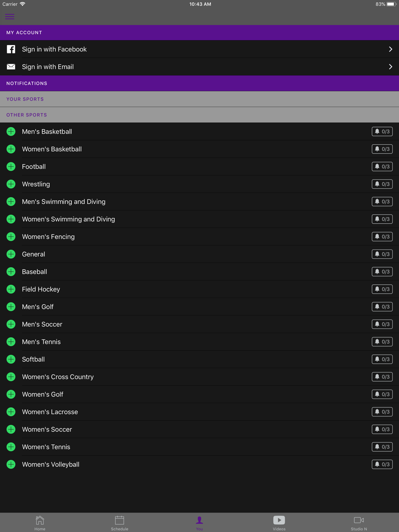This screenshot has height=532, width=399.
Task: Toggle Women's Fencing notification bell
Action: point(382,237)
